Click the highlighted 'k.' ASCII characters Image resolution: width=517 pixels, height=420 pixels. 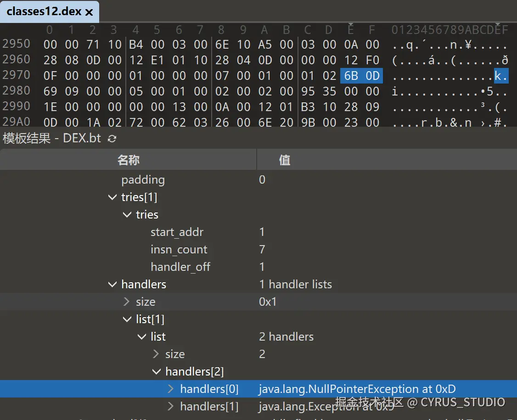point(501,76)
